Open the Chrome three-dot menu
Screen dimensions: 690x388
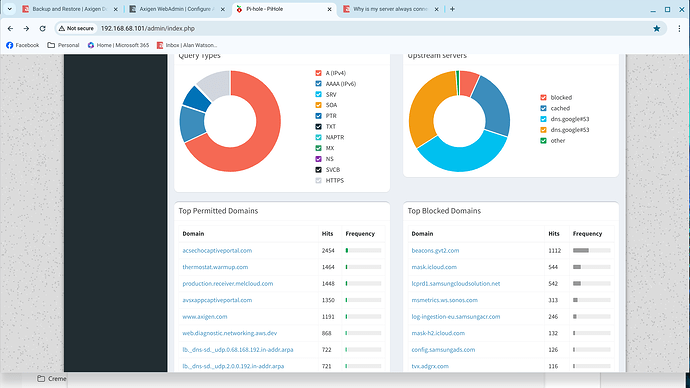(x=679, y=28)
